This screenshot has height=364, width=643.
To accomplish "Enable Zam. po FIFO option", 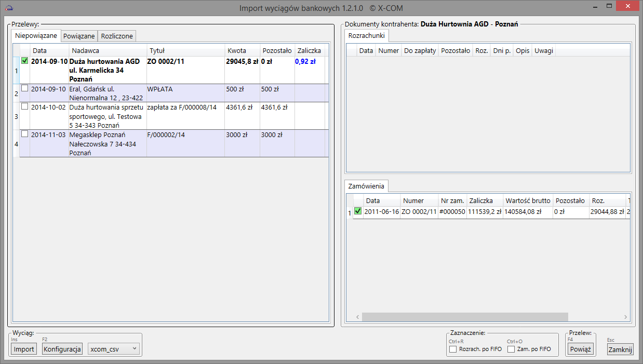I will click(511, 349).
